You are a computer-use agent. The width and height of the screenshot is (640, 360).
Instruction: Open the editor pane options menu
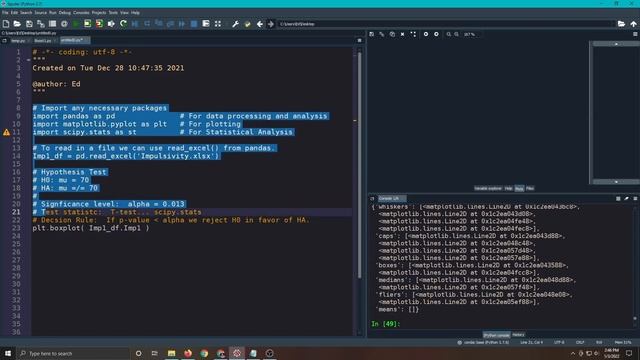(x=359, y=40)
